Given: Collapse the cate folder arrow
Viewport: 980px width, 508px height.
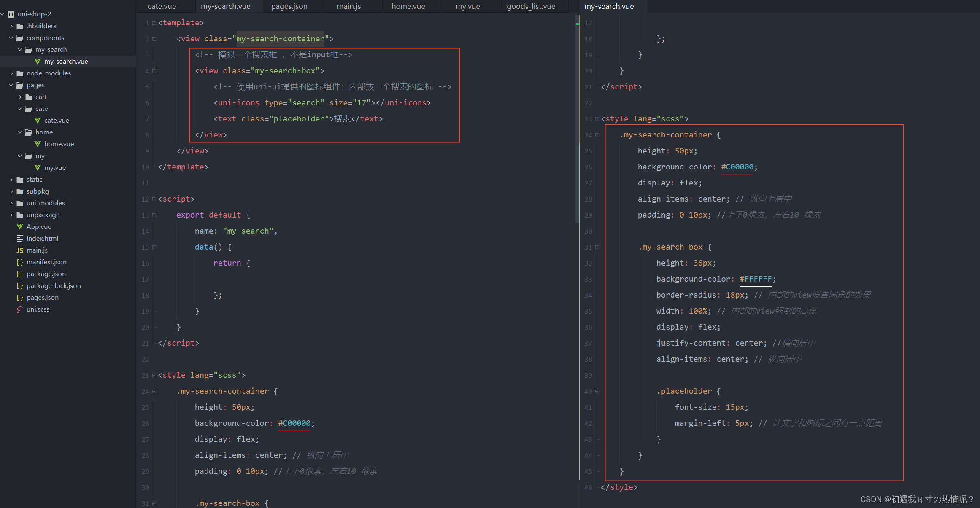Looking at the screenshot, I should click(20, 108).
